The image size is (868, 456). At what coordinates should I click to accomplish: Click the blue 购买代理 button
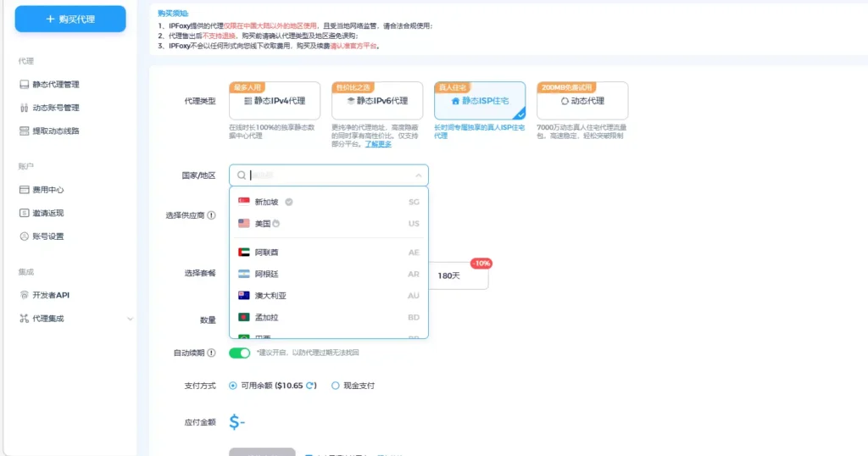point(70,19)
